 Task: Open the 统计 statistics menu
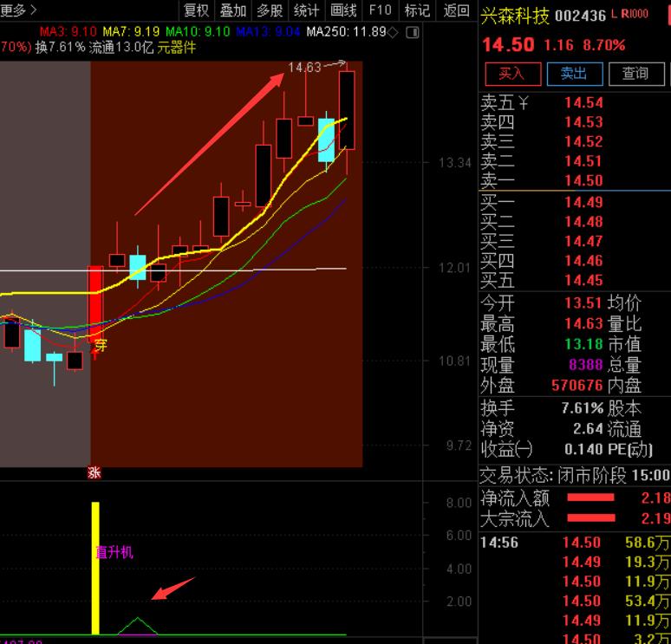pos(306,10)
